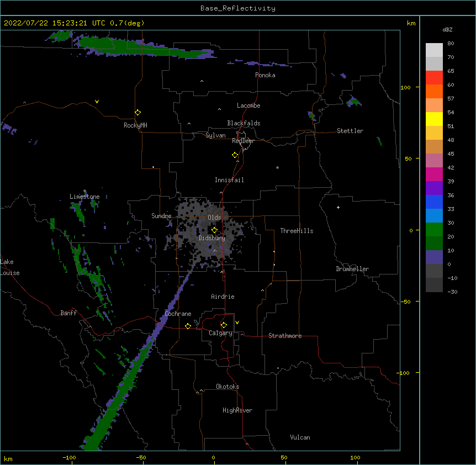Click the Airdrie city label
Screen dimensions: 476x465
click(223, 297)
